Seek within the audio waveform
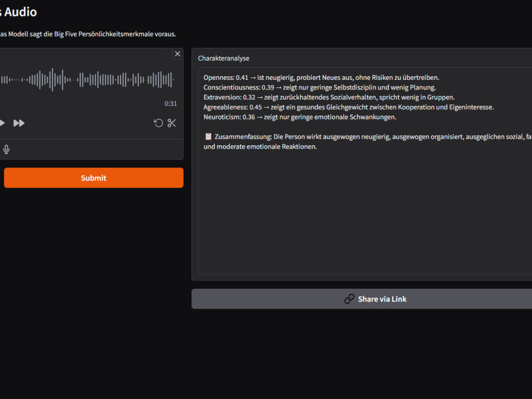The height and width of the screenshot is (399, 532). click(x=88, y=80)
